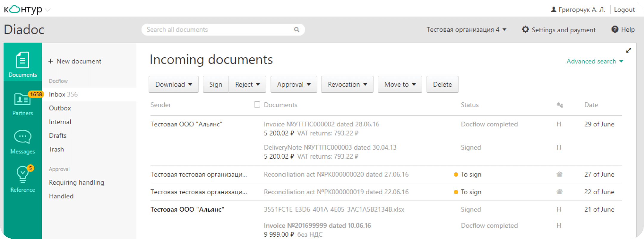The image size is (644, 239).
Task: Click the Reference badge showing 5
Action: [x=30, y=168]
